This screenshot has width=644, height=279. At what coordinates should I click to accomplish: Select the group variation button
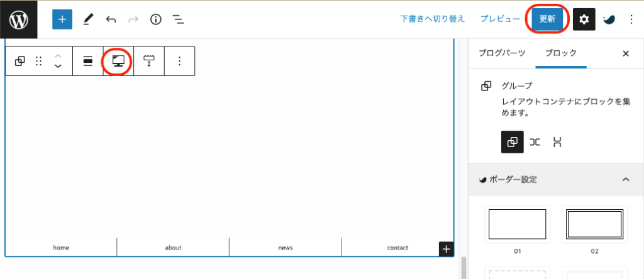point(512,142)
